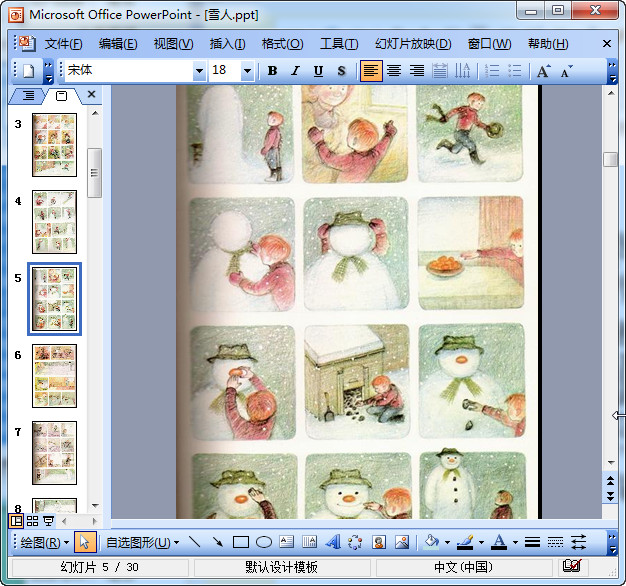Toggle Bold formatting
This screenshot has width=626, height=586.
(x=272, y=71)
